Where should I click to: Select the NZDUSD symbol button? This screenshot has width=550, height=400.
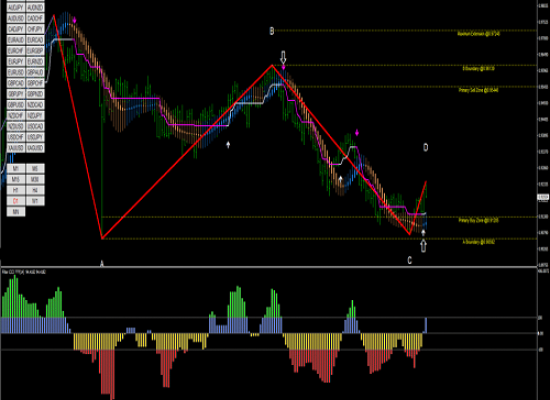point(16,126)
